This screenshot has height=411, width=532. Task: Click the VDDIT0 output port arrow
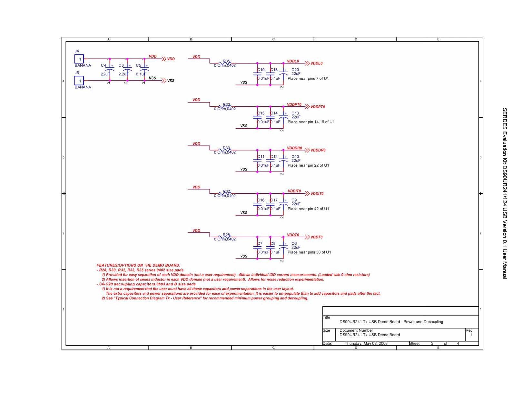[307, 194]
